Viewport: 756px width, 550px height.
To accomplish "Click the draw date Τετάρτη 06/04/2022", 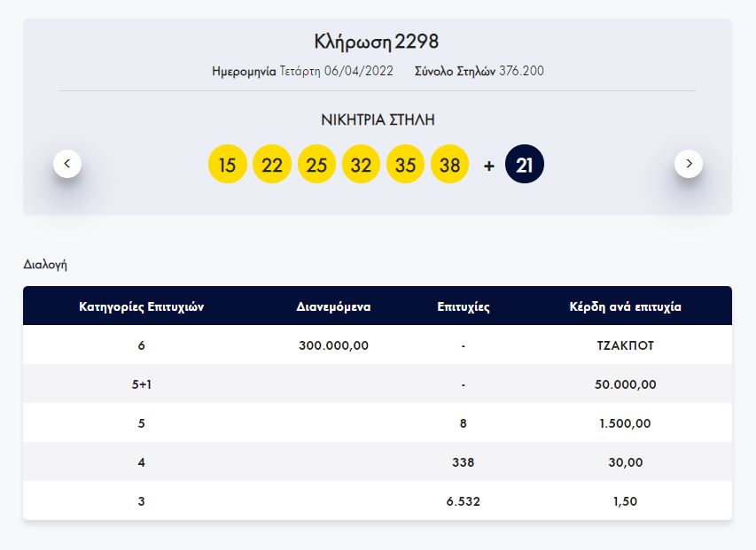I will pos(336,71).
